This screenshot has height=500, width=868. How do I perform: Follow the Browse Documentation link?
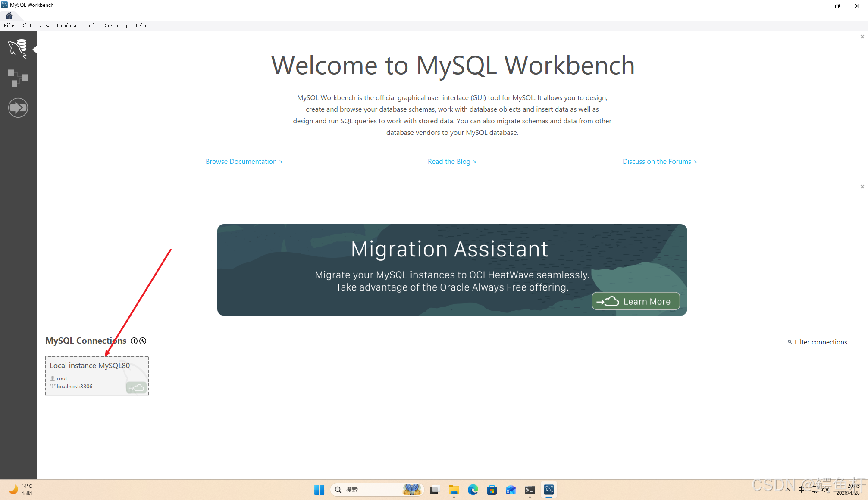click(244, 162)
